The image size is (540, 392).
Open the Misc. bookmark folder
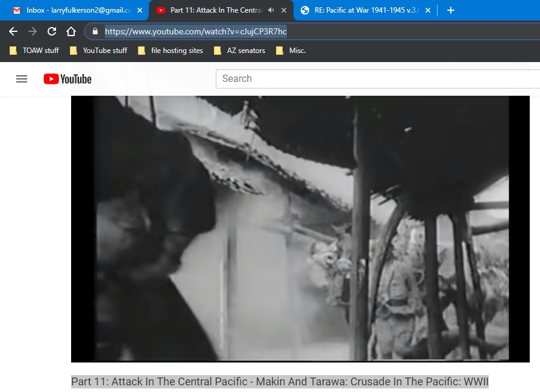pos(291,51)
